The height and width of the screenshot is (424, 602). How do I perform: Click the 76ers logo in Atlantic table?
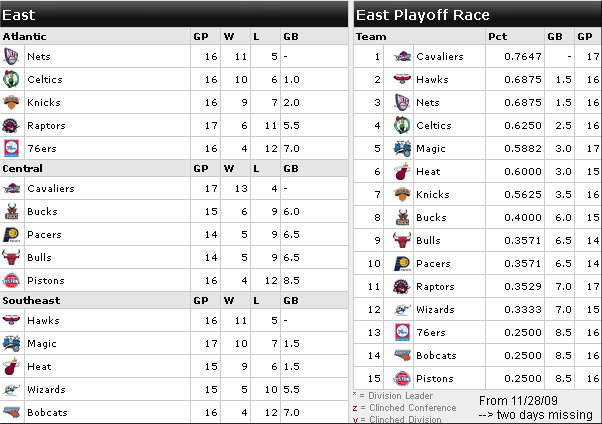11,149
